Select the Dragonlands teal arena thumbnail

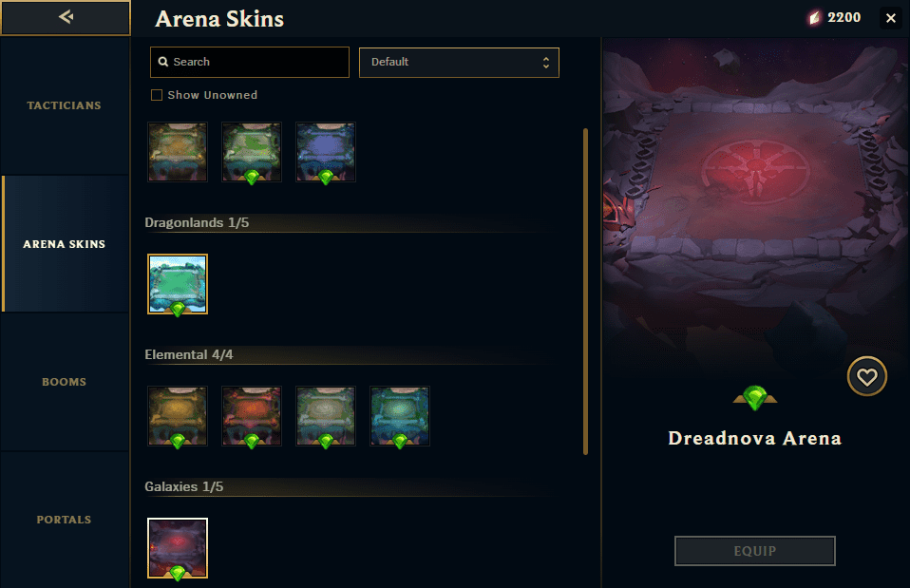click(178, 284)
